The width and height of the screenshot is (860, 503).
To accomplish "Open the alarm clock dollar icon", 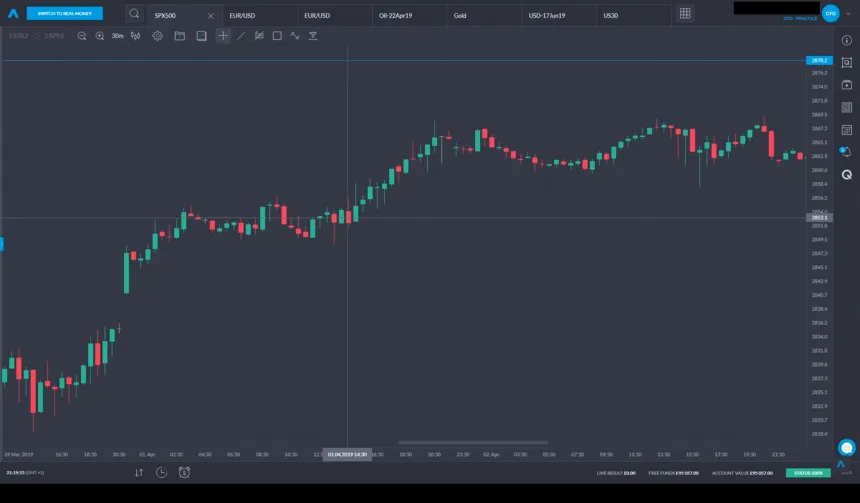I will click(184, 472).
